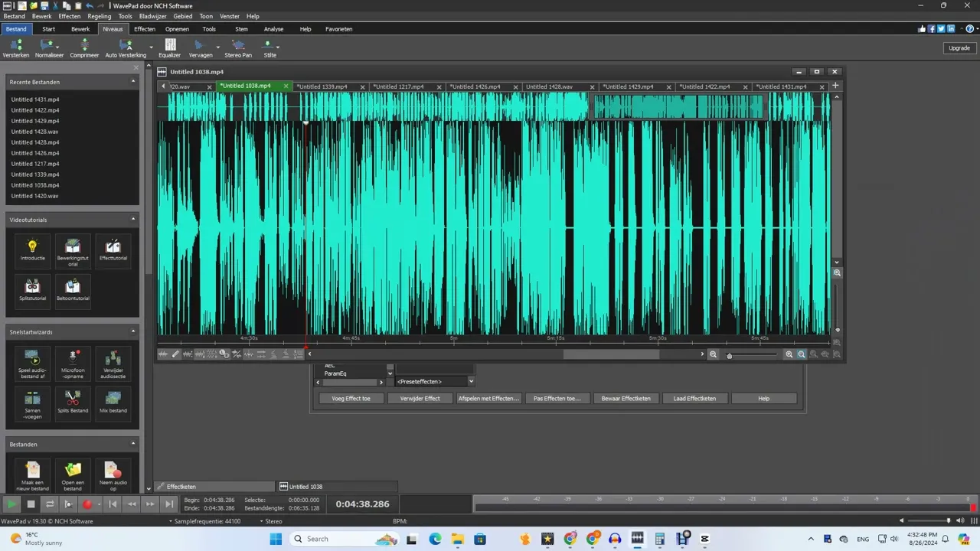Jump to the start of the file

click(x=113, y=504)
